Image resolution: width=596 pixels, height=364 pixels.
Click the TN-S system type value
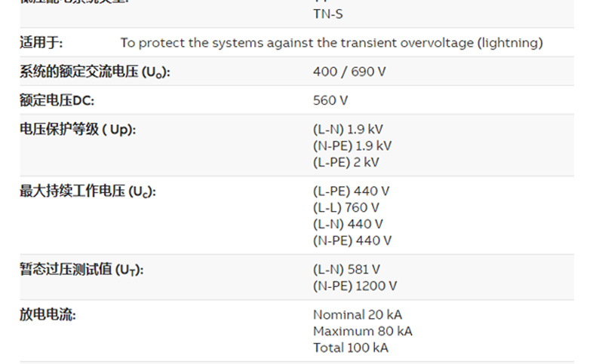[329, 14]
